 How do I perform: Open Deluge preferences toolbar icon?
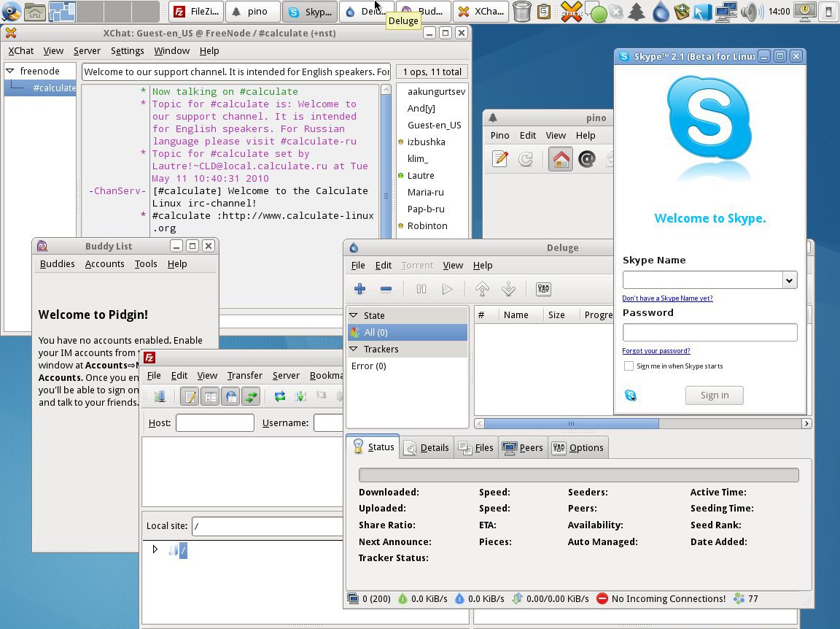click(x=543, y=290)
